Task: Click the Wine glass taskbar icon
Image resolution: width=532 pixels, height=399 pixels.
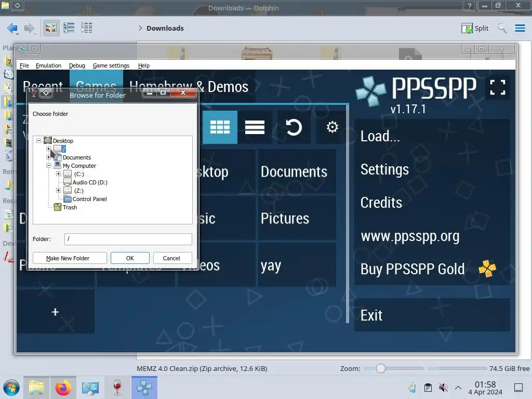Action: tap(117, 388)
